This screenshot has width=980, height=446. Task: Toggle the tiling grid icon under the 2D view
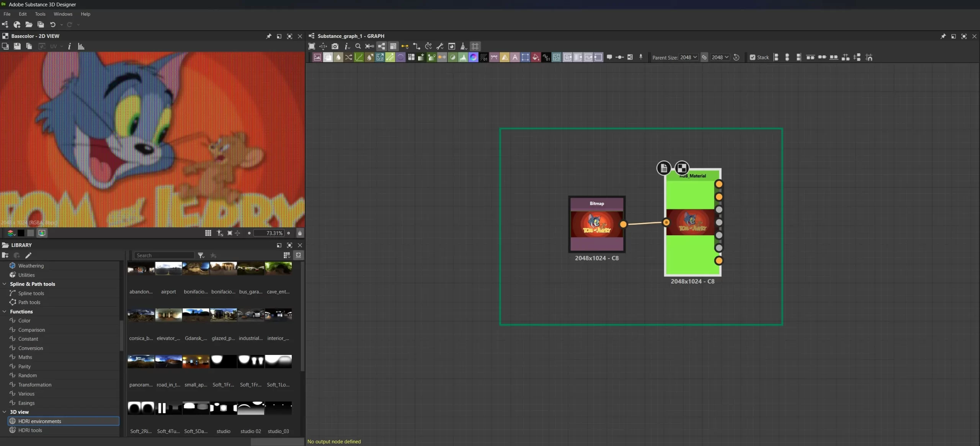pyautogui.click(x=208, y=233)
